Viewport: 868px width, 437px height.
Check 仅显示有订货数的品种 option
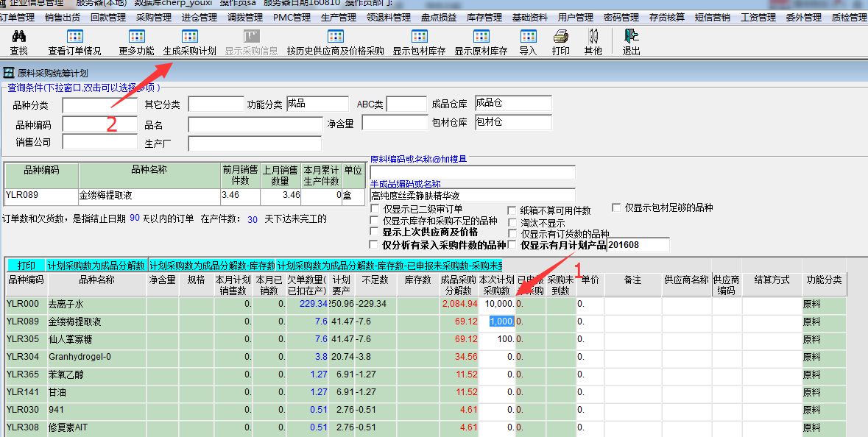pos(512,233)
